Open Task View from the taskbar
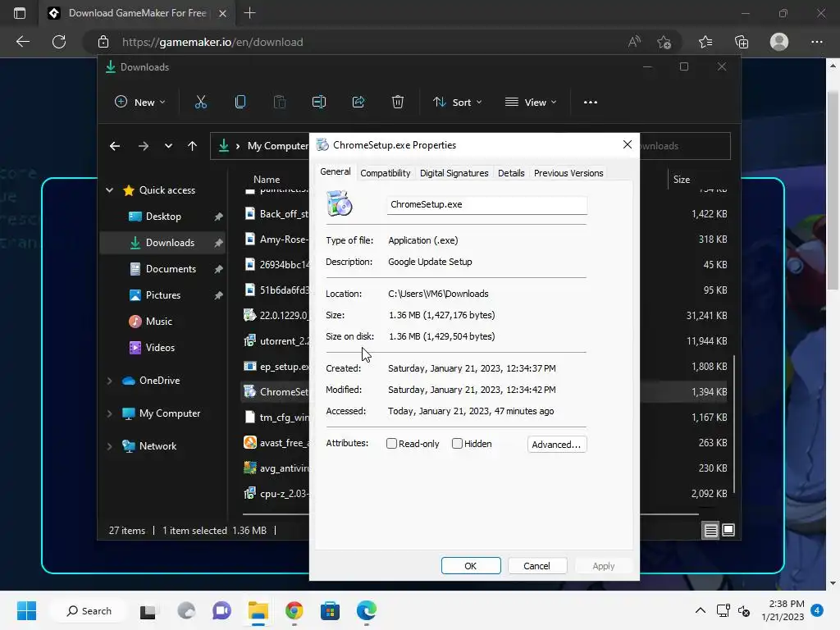 pyautogui.click(x=148, y=611)
